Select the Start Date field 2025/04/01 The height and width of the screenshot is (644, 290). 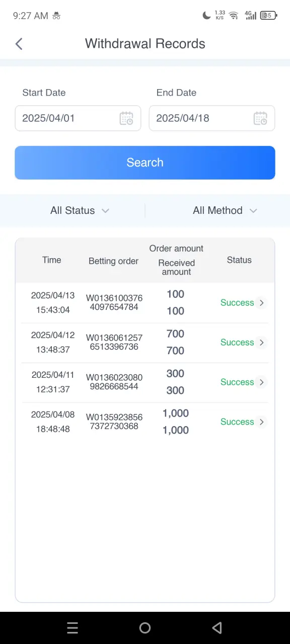click(78, 118)
